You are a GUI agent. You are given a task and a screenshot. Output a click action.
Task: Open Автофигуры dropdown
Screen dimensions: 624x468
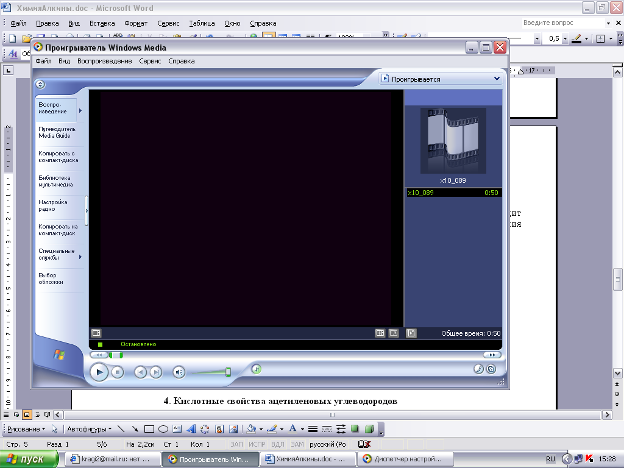pos(89,429)
